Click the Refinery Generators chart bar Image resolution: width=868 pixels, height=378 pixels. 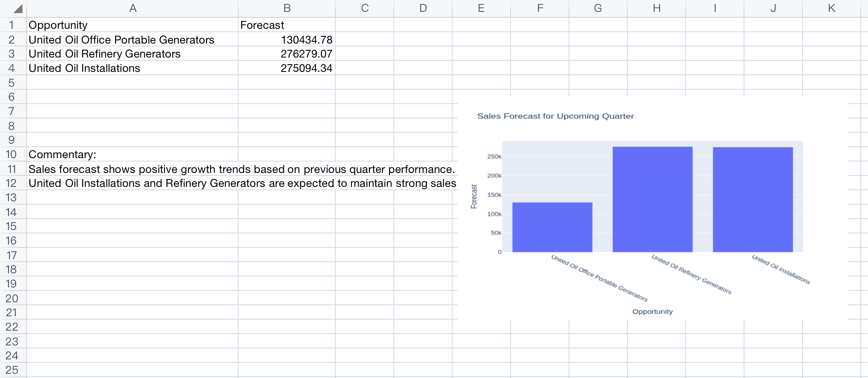coord(652,199)
